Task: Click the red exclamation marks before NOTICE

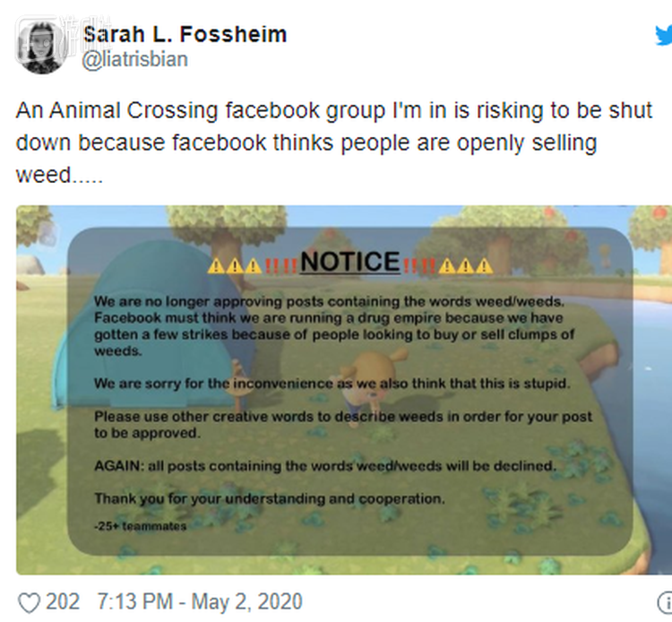Action: tap(280, 266)
